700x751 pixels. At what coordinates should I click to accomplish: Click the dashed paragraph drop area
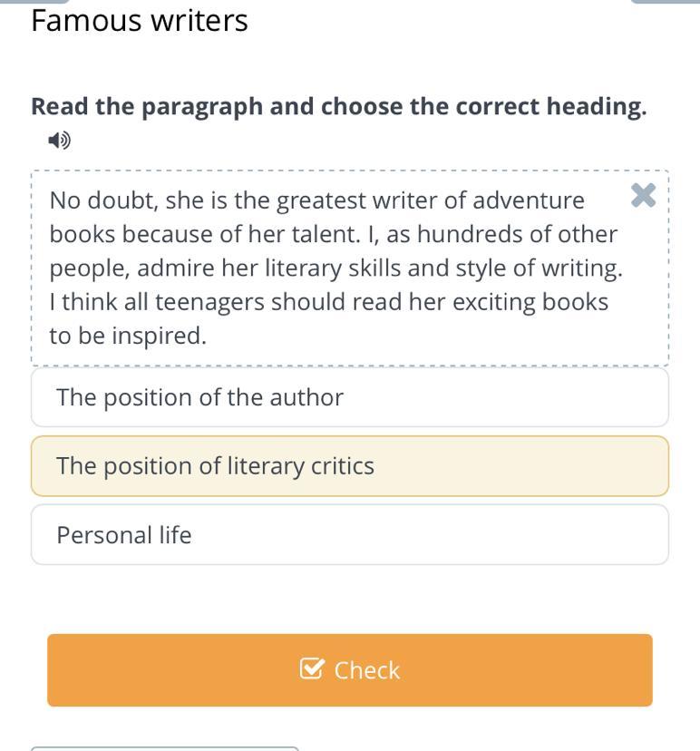[x=349, y=268]
